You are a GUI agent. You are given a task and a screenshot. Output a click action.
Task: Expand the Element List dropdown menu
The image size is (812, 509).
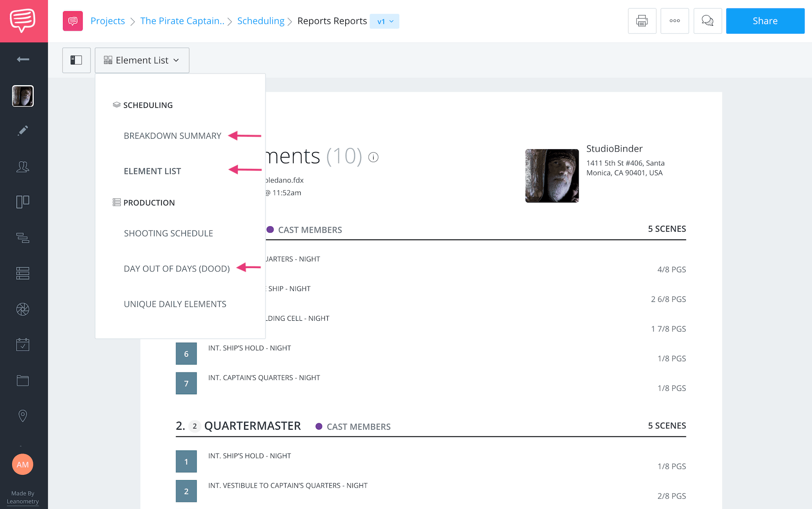click(142, 60)
